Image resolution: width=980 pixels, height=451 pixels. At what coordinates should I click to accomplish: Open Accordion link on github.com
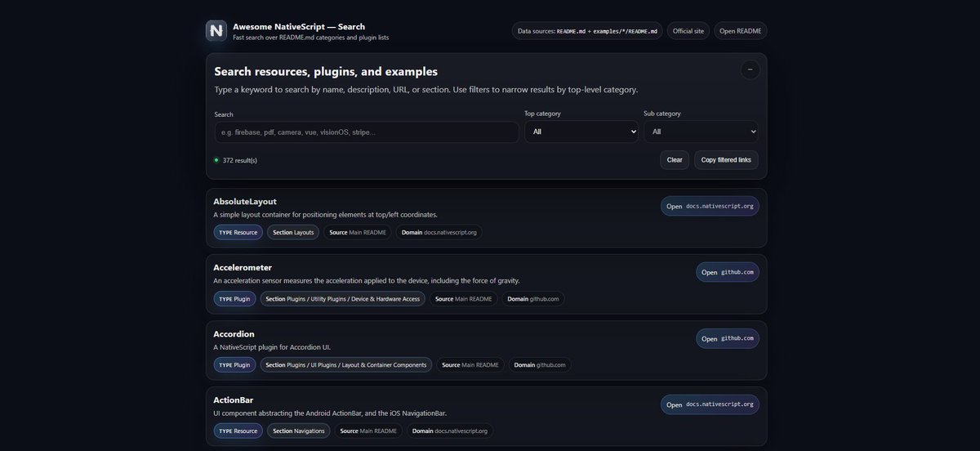[x=728, y=338]
